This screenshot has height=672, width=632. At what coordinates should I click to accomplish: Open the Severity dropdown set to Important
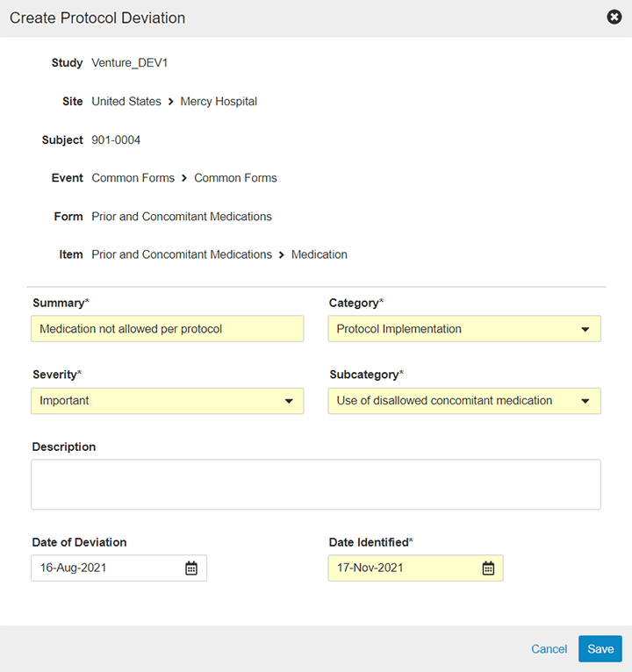coord(289,401)
